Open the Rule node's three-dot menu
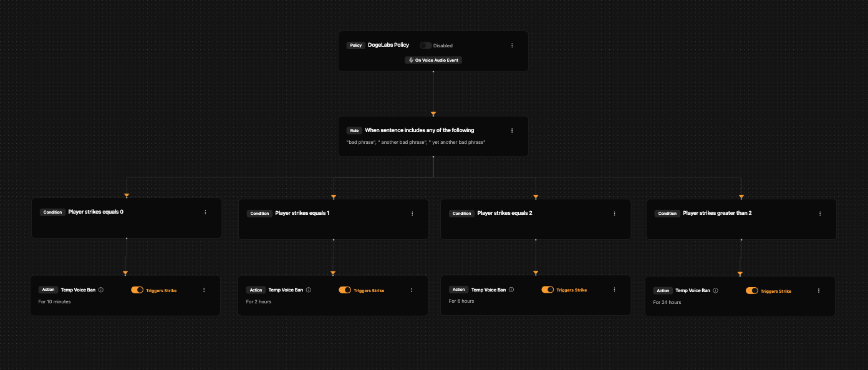This screenshot has width=868, height=370. [512, 131]
